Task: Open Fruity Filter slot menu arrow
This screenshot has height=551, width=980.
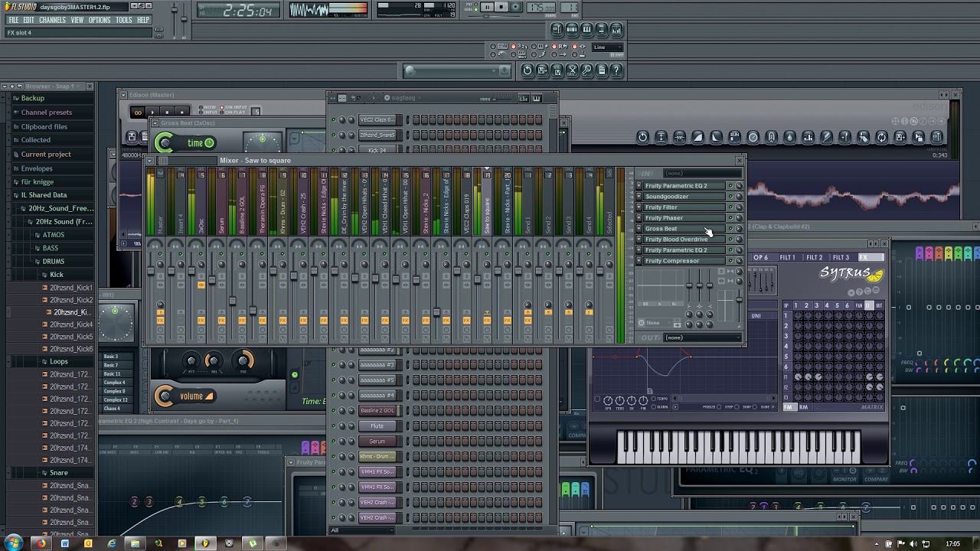Action: (639, 207)
